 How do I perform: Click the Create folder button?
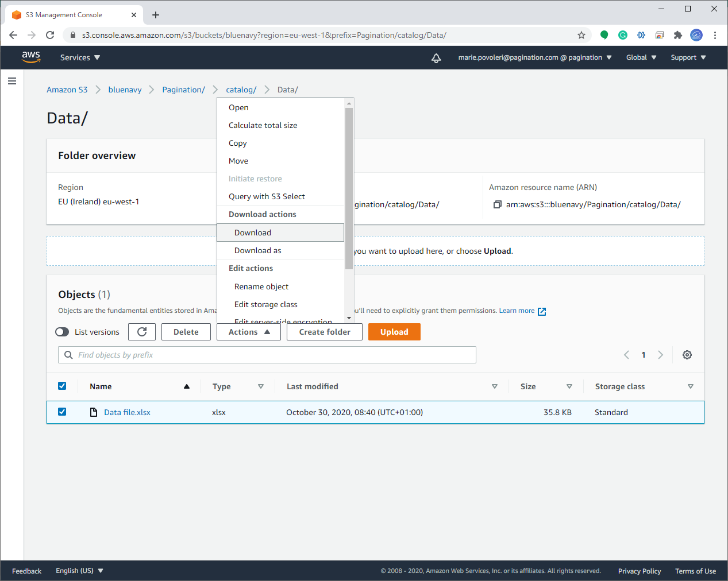(325, 332)
